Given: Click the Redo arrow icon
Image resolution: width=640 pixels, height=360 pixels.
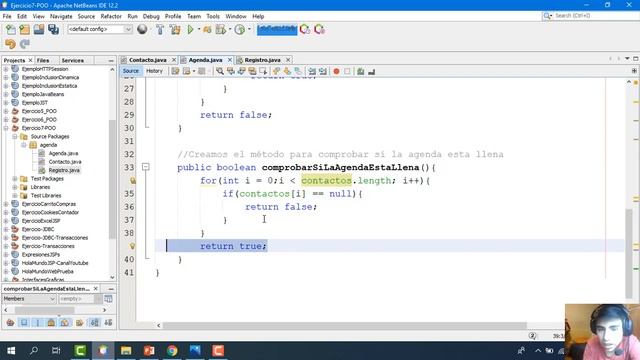Looking at the screenshot, I should [25, 44].
